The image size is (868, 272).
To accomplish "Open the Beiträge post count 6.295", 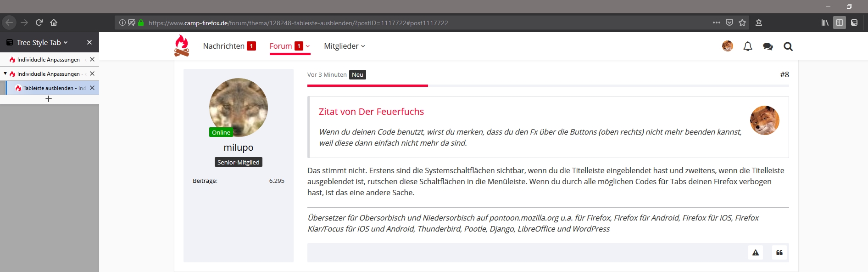I will coord(277,181).
